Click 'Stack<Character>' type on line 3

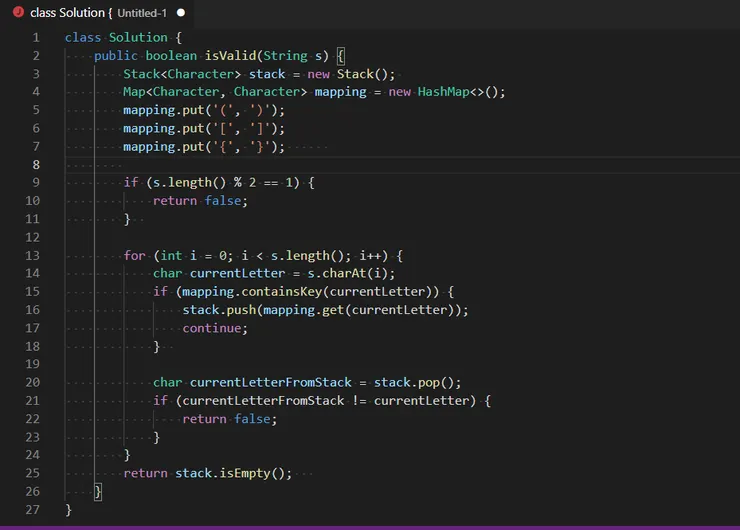tap(182, 74)
